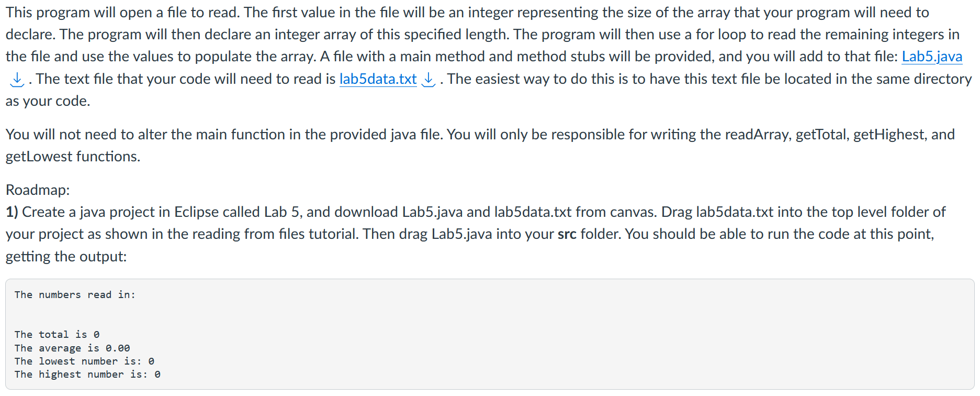Click the 'getting the output:' text

[x=66, y=257]
